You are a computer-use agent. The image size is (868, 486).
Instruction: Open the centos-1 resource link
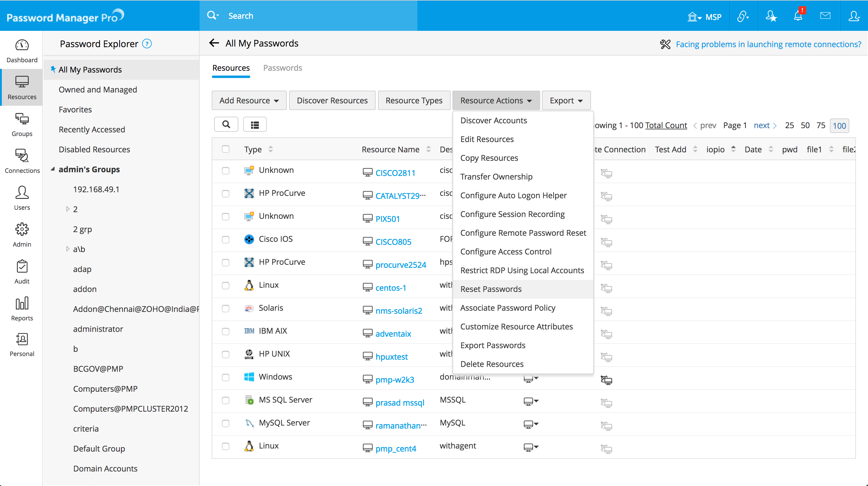pyautogui.click(x=390, y=288)
